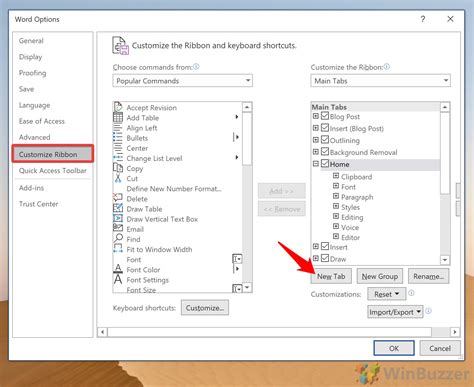Open the Popular Commands dropdown
The image size is (474, 387).
[182, 81]
